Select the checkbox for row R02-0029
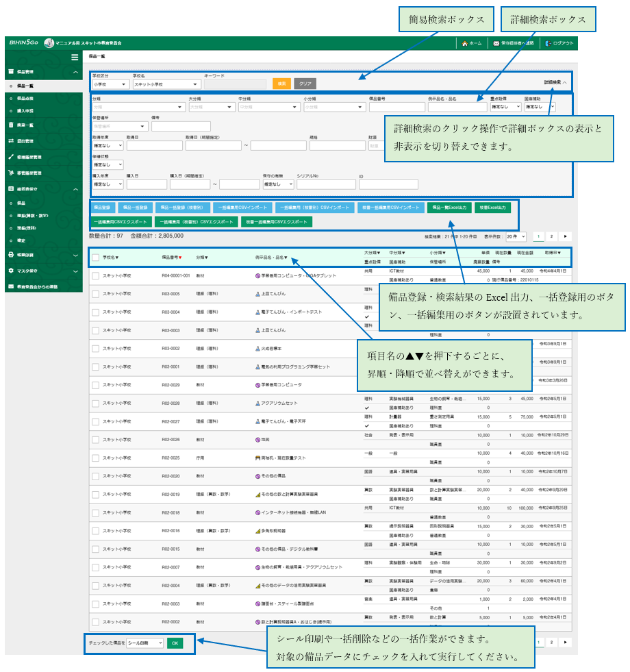The height and width of the screenshot is (672, 630). 95,385
